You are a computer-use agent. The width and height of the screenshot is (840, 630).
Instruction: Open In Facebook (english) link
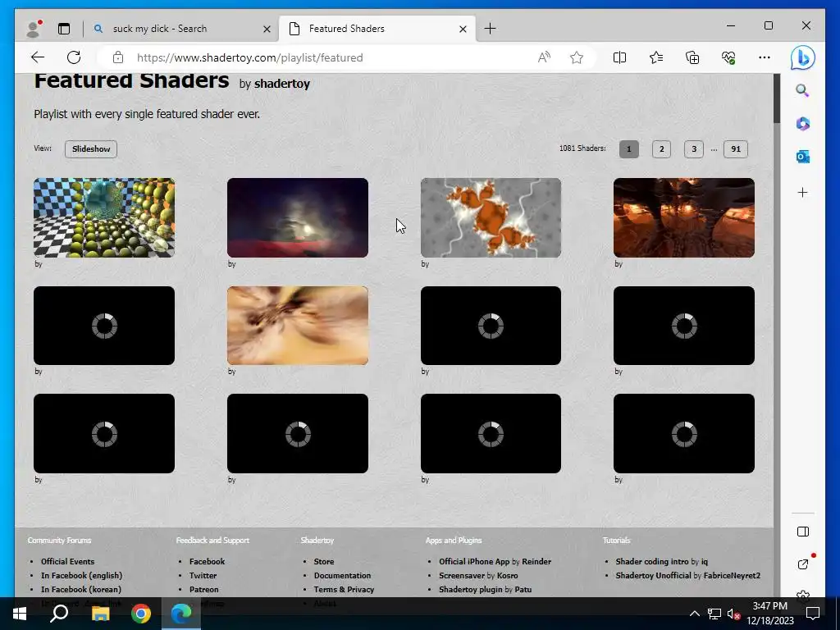(81, 575)
